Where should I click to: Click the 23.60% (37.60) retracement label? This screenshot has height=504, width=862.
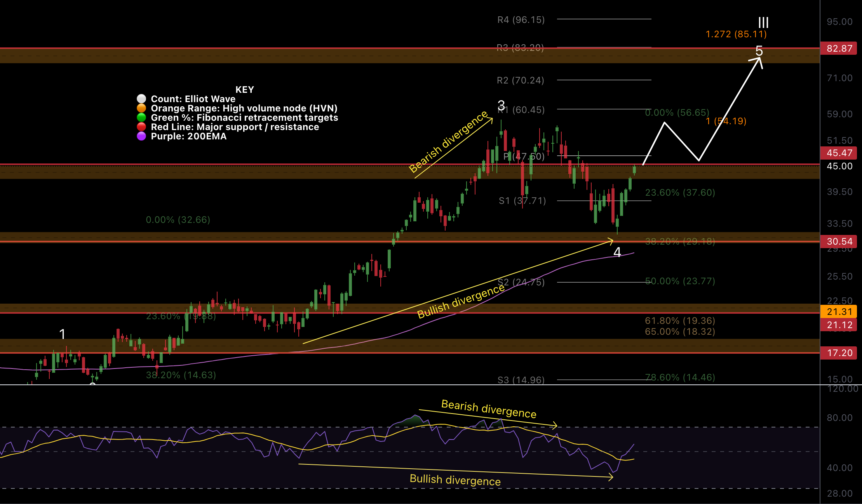point(680,193)
